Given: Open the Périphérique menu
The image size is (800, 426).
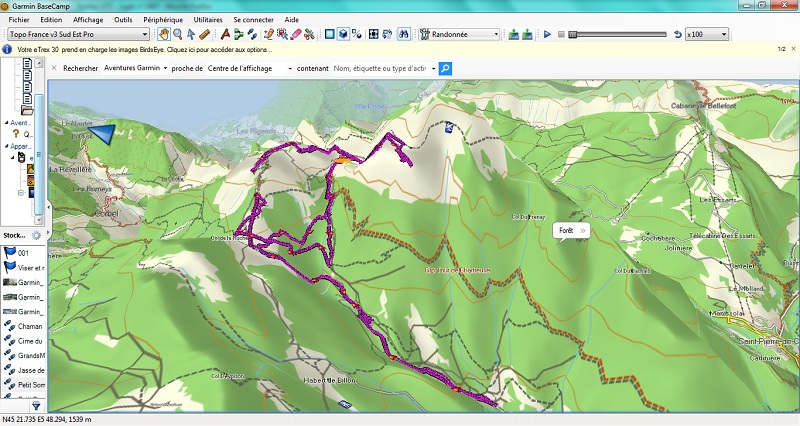Looking at the screenshot, I should click(x=163, y=19).
